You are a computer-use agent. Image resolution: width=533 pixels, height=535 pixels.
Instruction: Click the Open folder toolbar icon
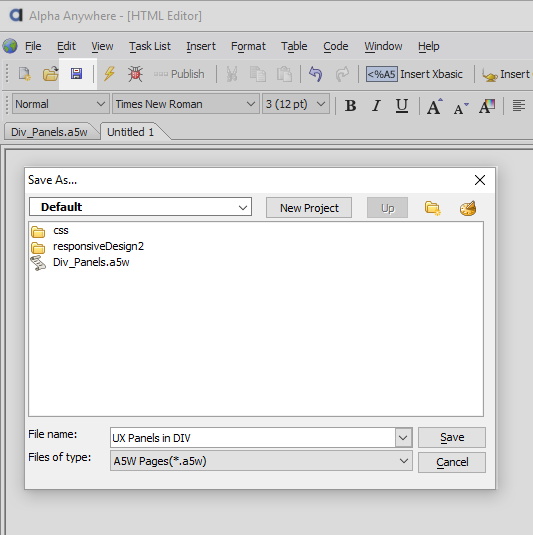[51, 74]
